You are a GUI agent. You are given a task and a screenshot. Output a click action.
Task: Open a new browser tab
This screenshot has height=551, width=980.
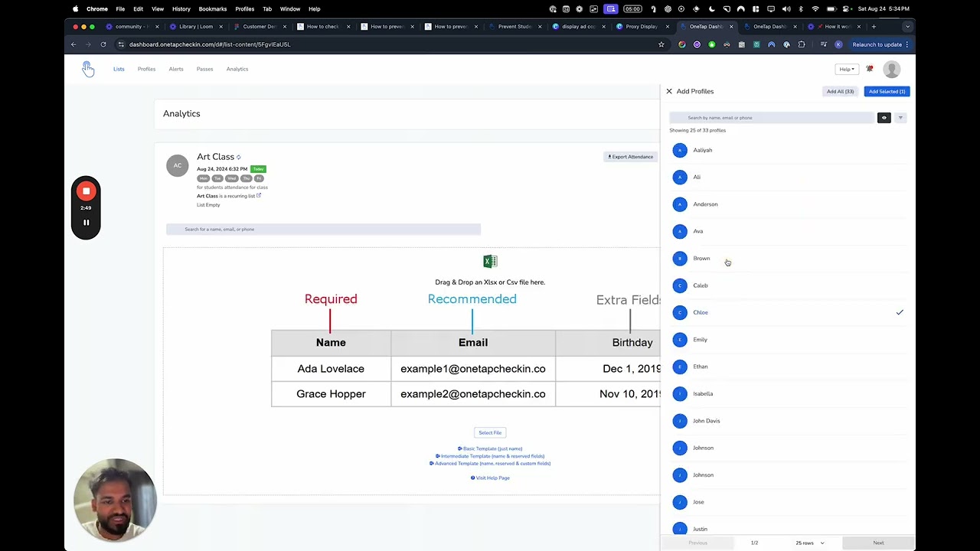pos(874,27)
